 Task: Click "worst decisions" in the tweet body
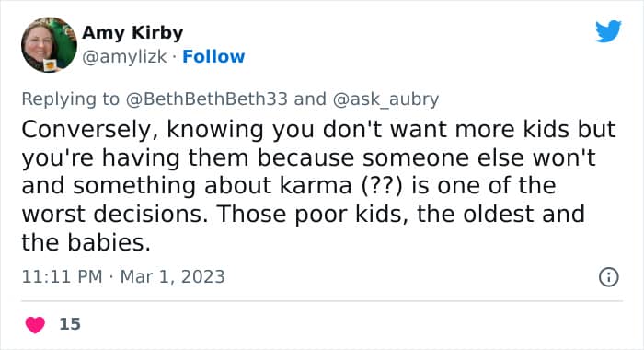tap(114, 214)
